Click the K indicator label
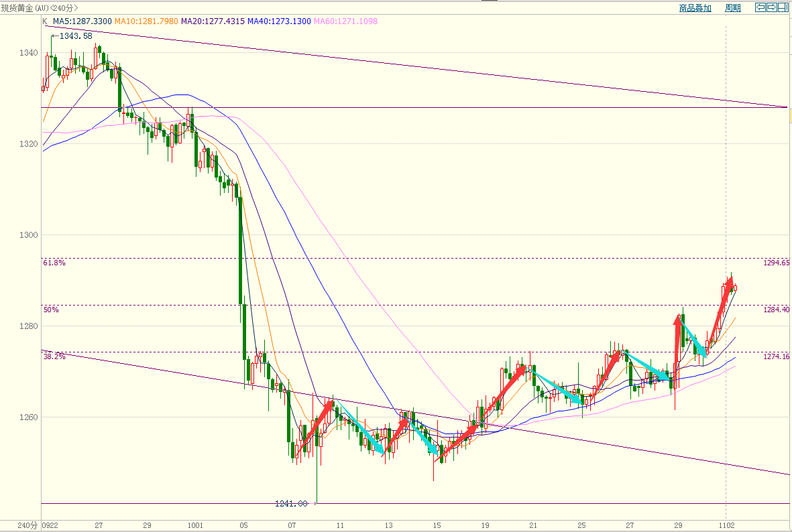The height and width of the screenshot is (532, 792). click(45, 21)
